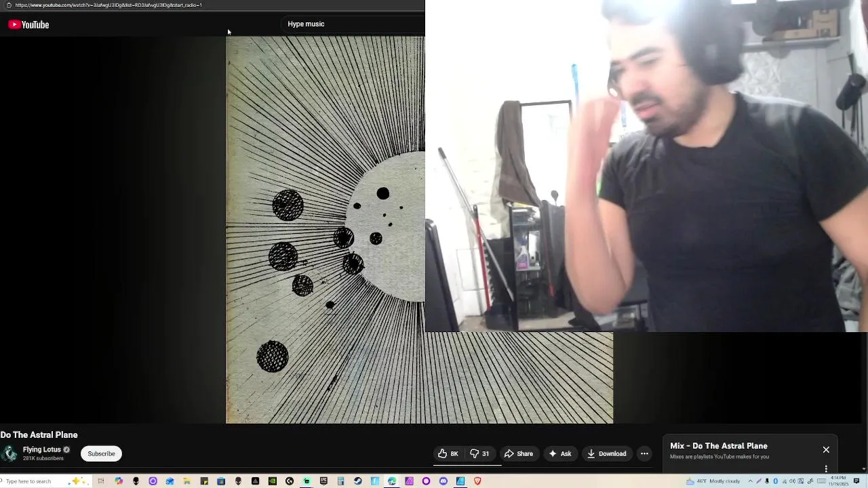Viewport: 868px width, 488px height.
Task: Open the Share dialog
Action: point(519,453)
